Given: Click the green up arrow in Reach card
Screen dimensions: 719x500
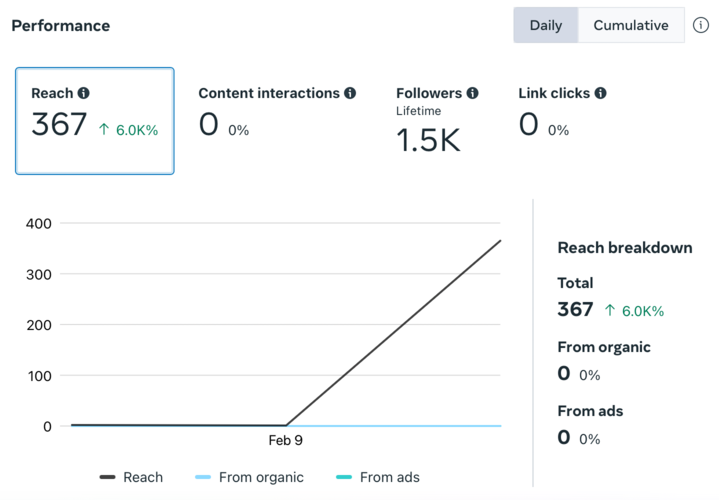Looking at the screenshot, I should [104, 129].
